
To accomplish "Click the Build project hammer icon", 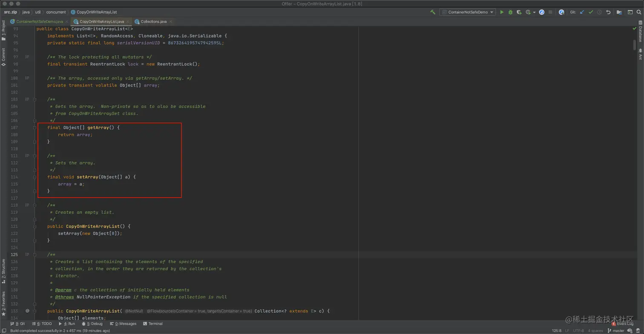I will pyautogui.click(x=433, y=12).
